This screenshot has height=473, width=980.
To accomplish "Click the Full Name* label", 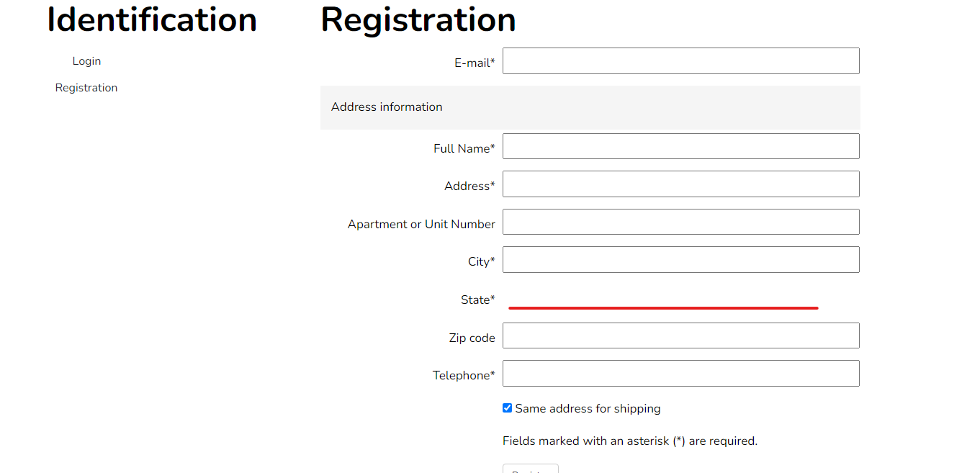I will 464,148.
